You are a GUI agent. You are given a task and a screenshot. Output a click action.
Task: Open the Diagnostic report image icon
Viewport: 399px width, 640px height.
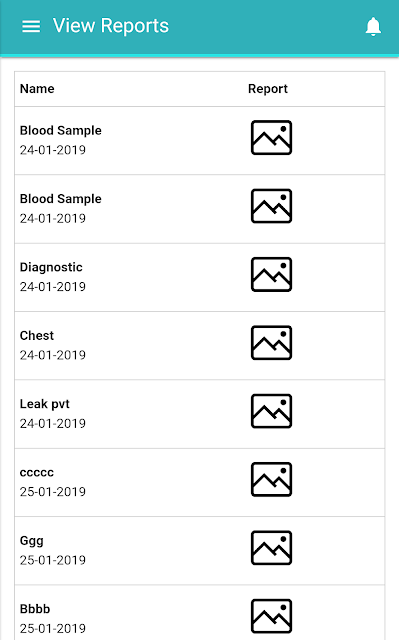pos(271,274)
